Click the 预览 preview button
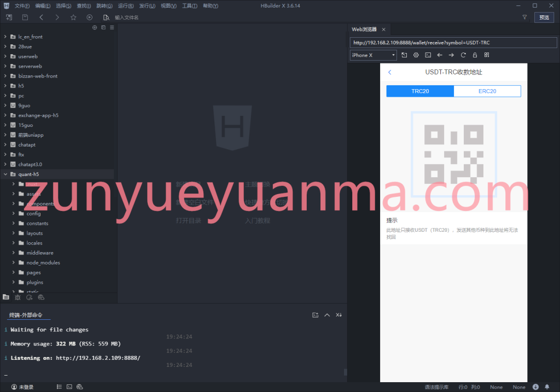 544,17
